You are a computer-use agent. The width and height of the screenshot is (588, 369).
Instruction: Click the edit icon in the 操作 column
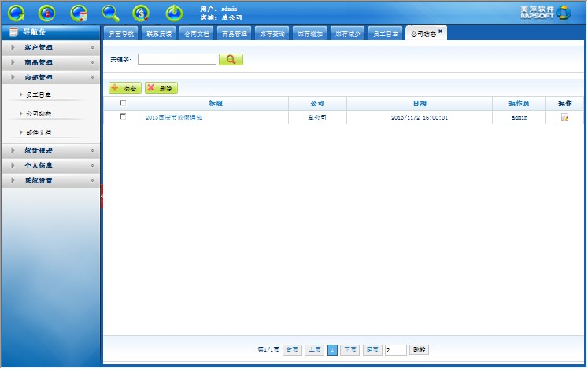pos(564,117)
